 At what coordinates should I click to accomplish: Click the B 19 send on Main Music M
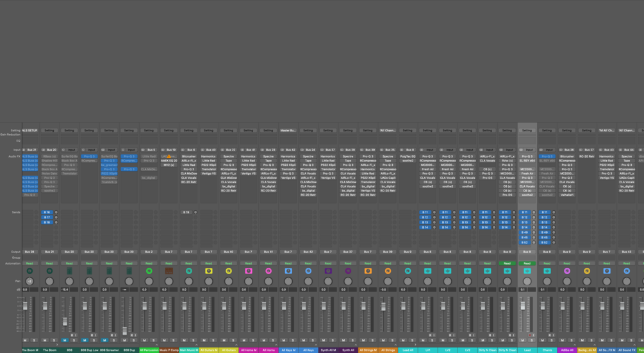[186, 212]
